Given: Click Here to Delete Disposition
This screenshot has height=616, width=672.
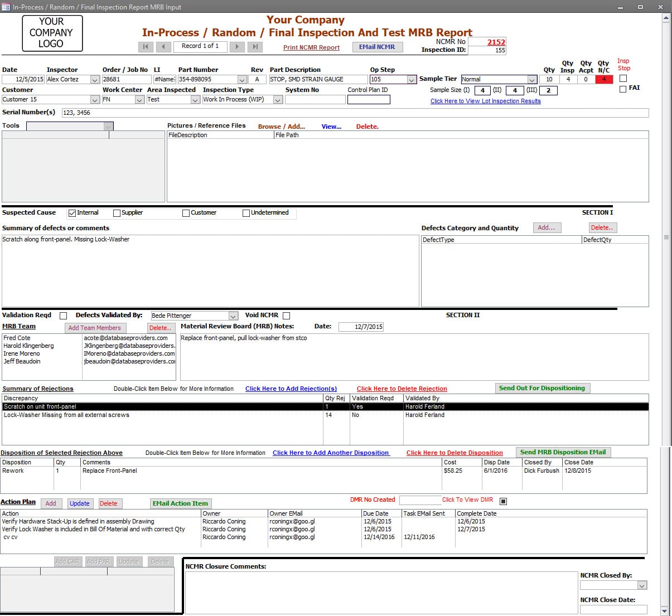Looking at the screenshot, I should 455,453.
